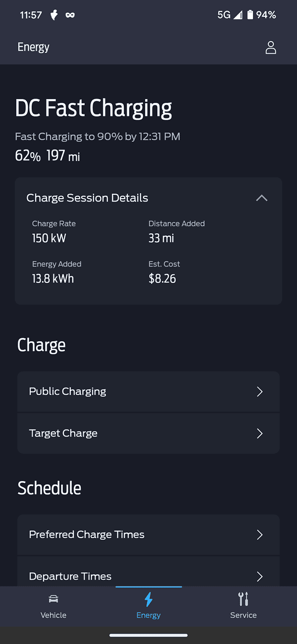Image resolution: width=297 pixels, height=644 pixels.
Task: Open Target Charge chevron arrow
Action: [x=260, y=433]
